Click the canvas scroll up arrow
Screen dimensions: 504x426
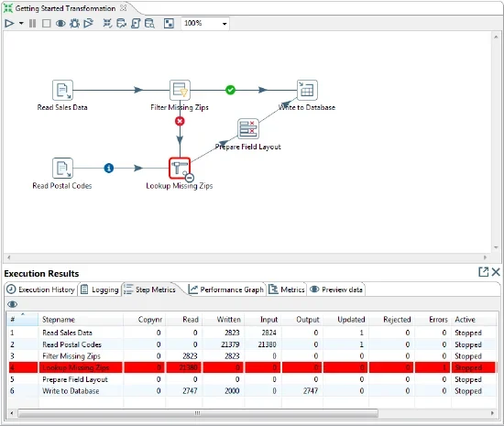tap(496, 37)
